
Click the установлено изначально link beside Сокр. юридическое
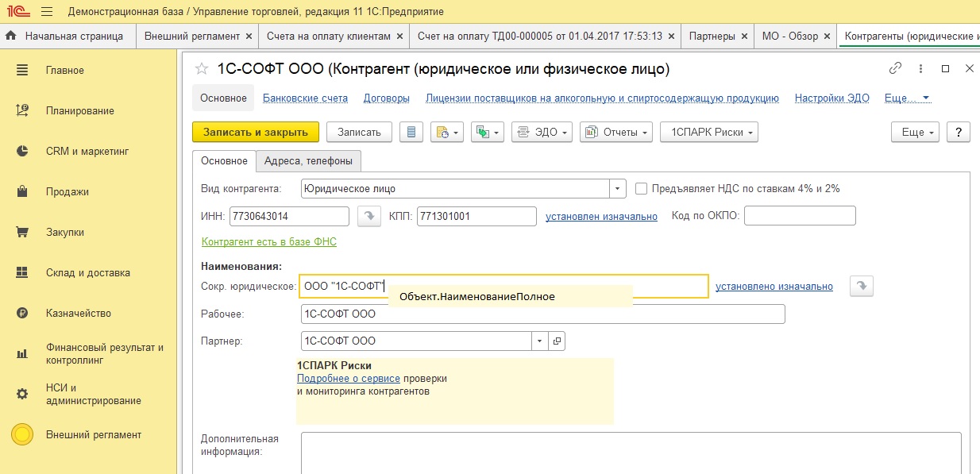tap(774, 286)
